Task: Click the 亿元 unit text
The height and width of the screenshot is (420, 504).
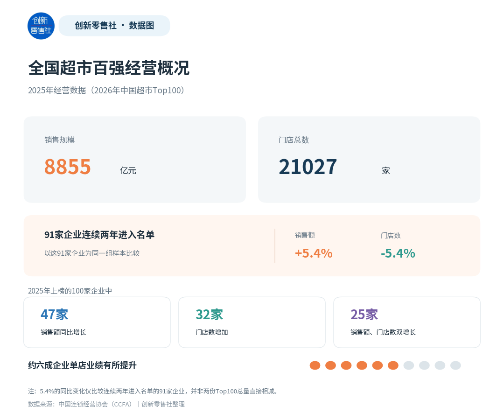Action: tap(128, 171)
